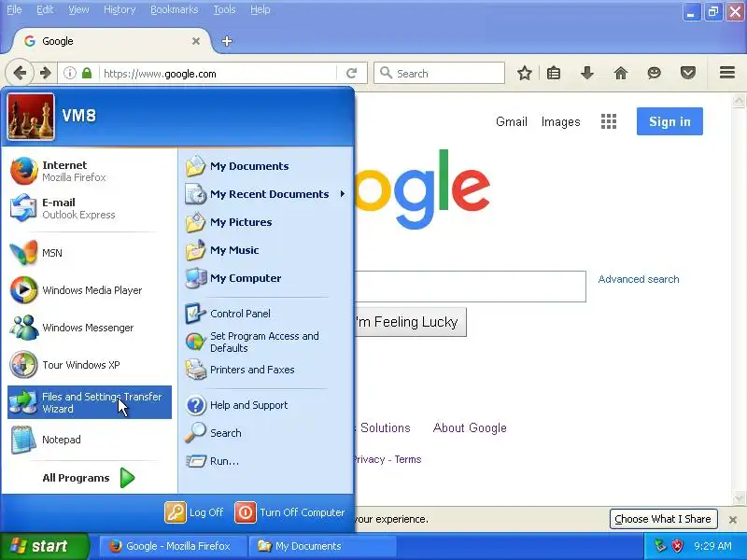Launch MSN from the Start menu
747x560 pixels.
pyautogui.click(x=90, y=253)
